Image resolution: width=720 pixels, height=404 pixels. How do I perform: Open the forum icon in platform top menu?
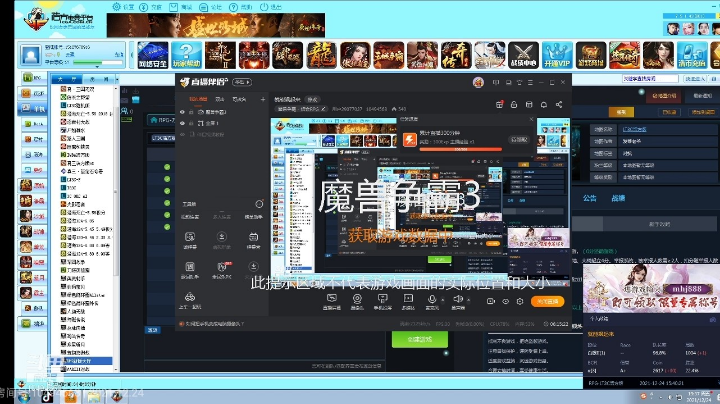coord(203,7)
